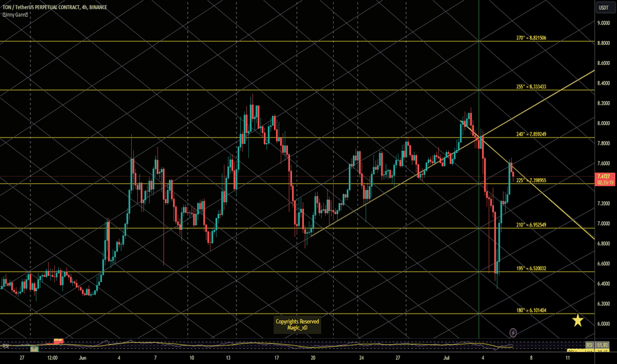Click the Jun date on time axis
Viewport: 617px width, 364px height.
pos(82,358)
